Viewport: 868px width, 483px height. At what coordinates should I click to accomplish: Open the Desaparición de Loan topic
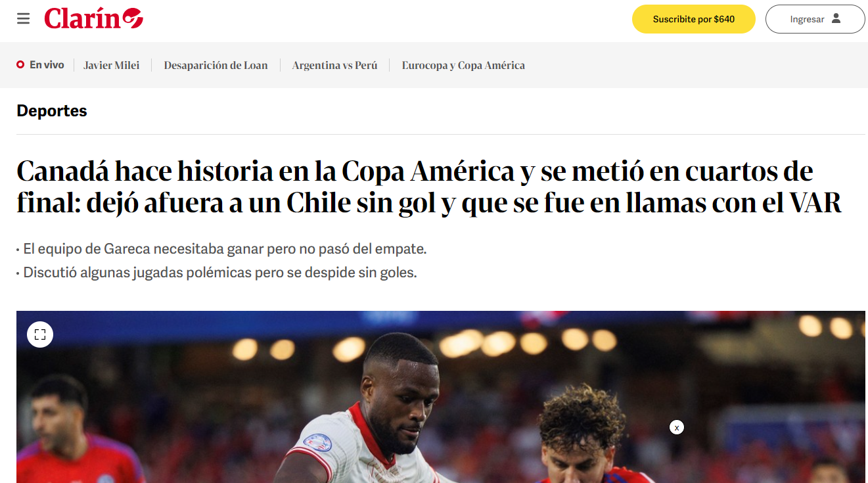coord(216,65)
